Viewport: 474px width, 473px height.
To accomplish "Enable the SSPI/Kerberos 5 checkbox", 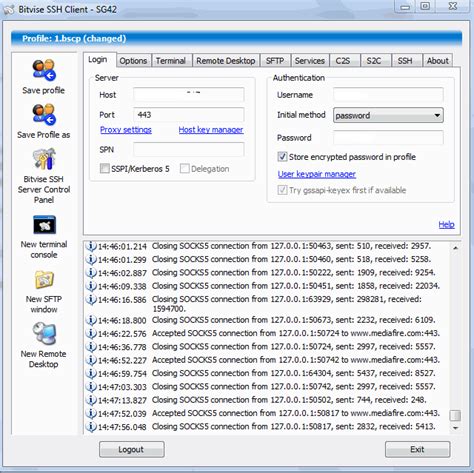I will pyautogui.click(x=104, y=168).
